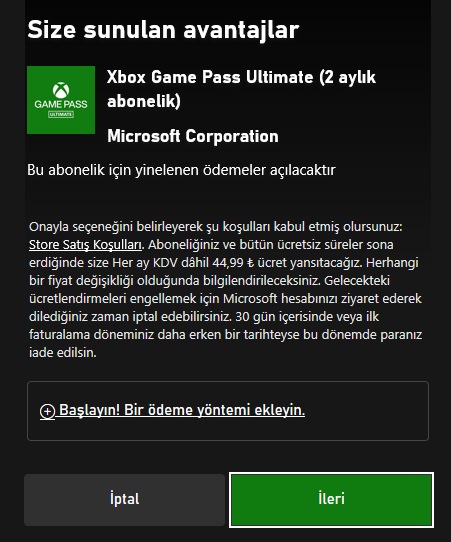
Task: Select the Xbox Game Pass Ultimate product title
Action: [x=241, y=89]
